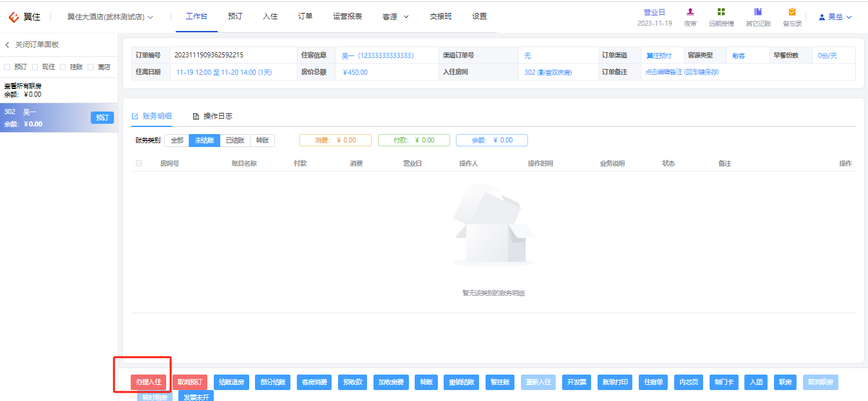
Task: Click the 营业日 2023-11-19 display
Action: [x=655, y=17]
